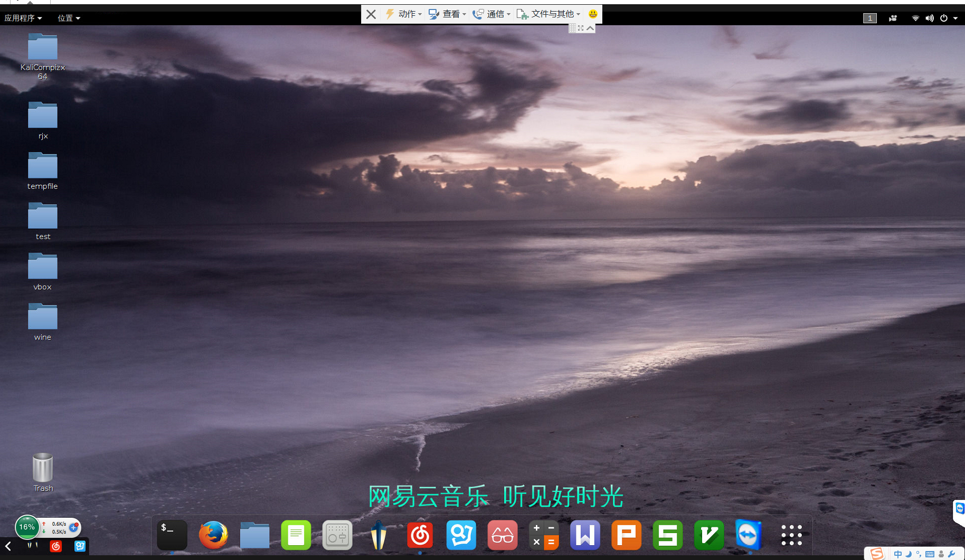Launch Firefox from the dock
The width and height of the screenshot is (965, 560).
pyautogui.click(x=213, y=535)
